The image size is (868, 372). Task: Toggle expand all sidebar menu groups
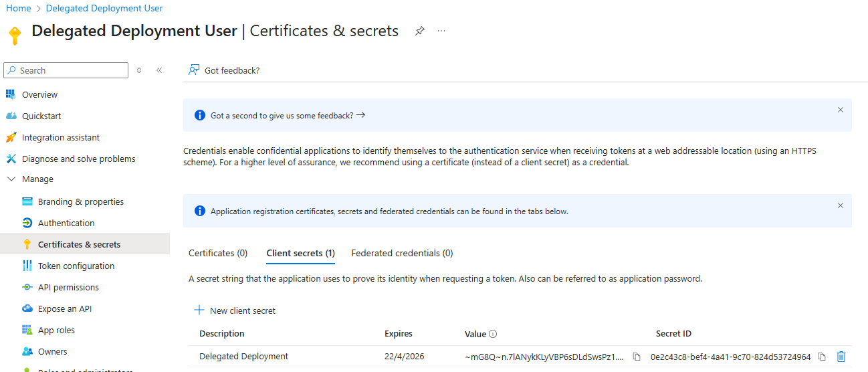click(x=139, y=70)
